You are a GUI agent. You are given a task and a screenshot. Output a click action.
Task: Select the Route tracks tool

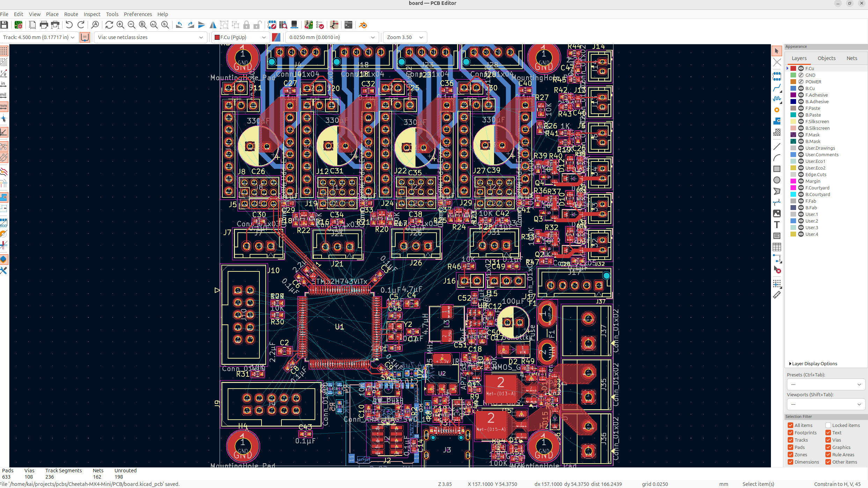pyautogui.click(x=777, y=88)
